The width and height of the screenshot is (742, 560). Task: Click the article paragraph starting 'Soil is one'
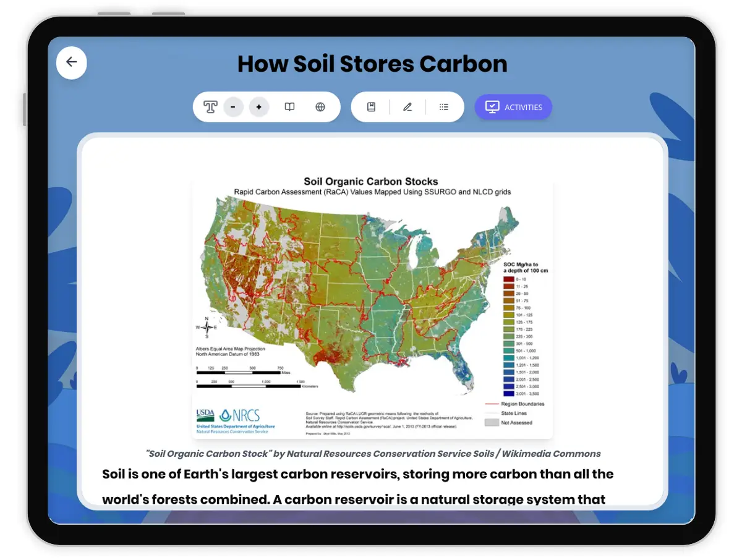click(357, 486)
